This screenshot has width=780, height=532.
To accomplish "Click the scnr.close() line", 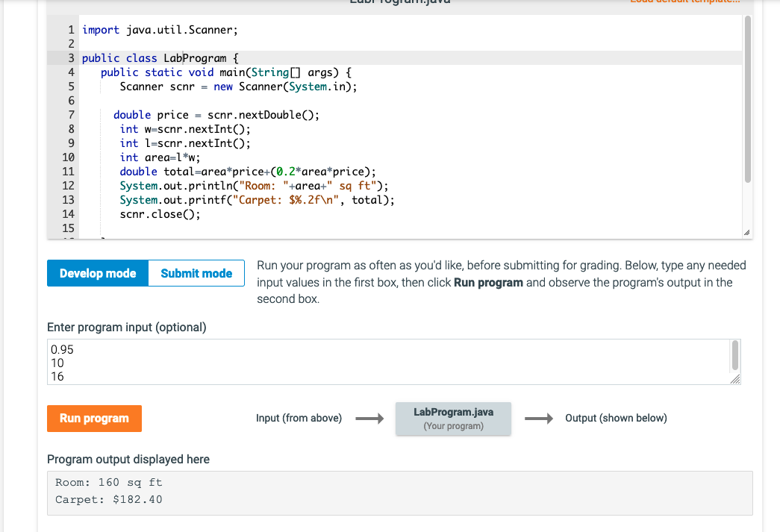I will (x=160, y=214).
